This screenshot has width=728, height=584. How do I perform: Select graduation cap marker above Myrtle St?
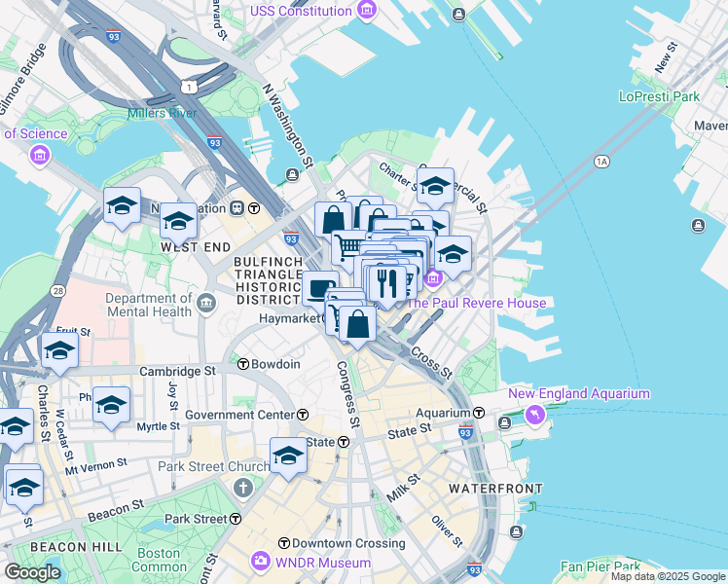click(x=111, y=406)
